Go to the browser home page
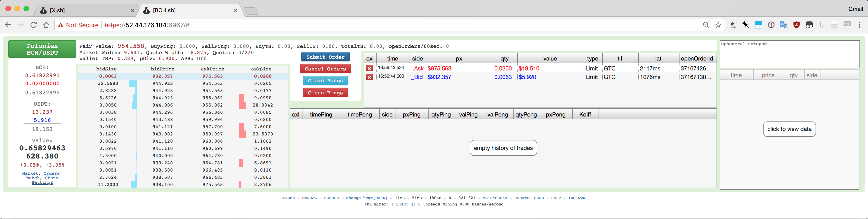868x219 pixels. 46,25
